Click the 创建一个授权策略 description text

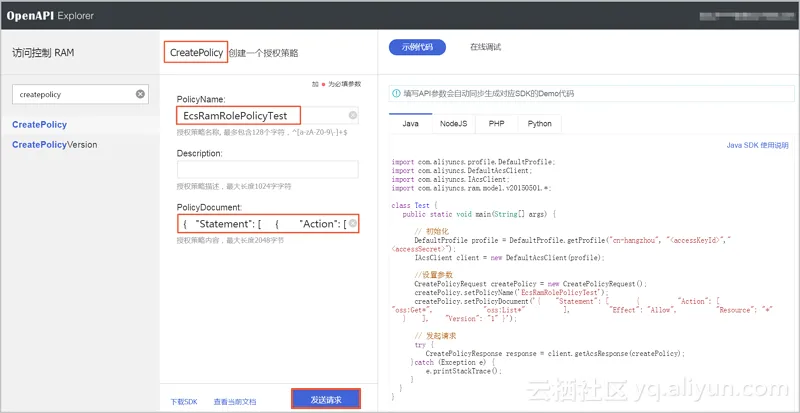coord(263,53)
